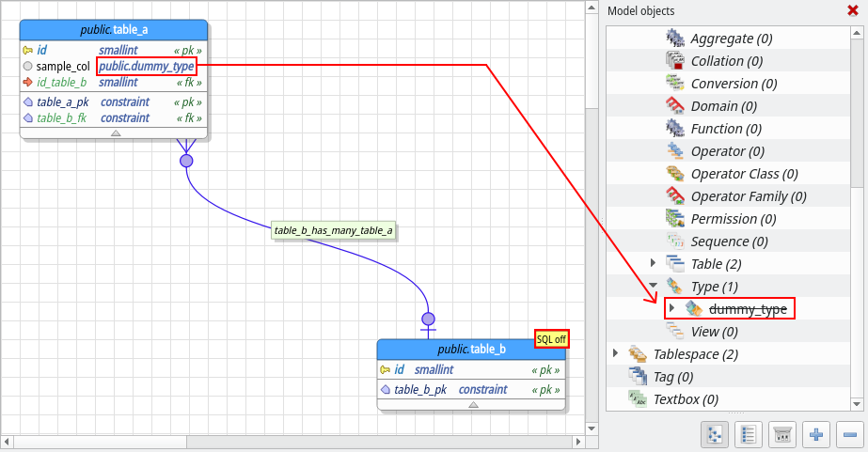This screenshot has width=868, height=452.
Task: Click the foreign key arrow icon for id_table_b
Action: click(27, 83)
